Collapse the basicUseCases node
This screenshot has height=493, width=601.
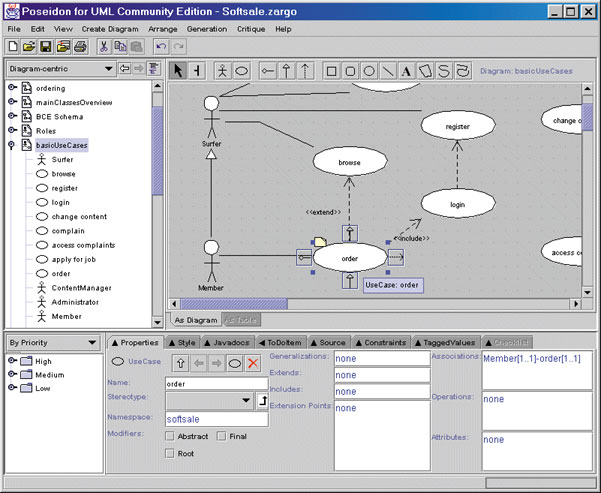[11, 145]
